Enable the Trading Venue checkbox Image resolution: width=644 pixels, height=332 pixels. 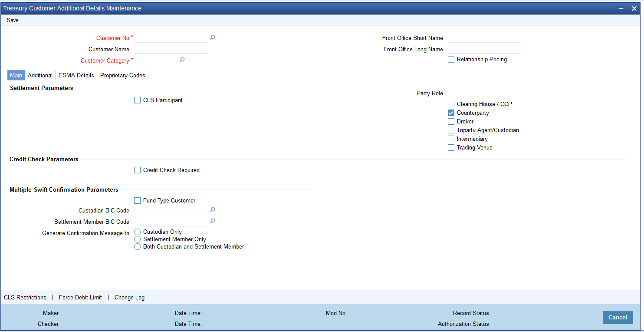tap(451, 148)
